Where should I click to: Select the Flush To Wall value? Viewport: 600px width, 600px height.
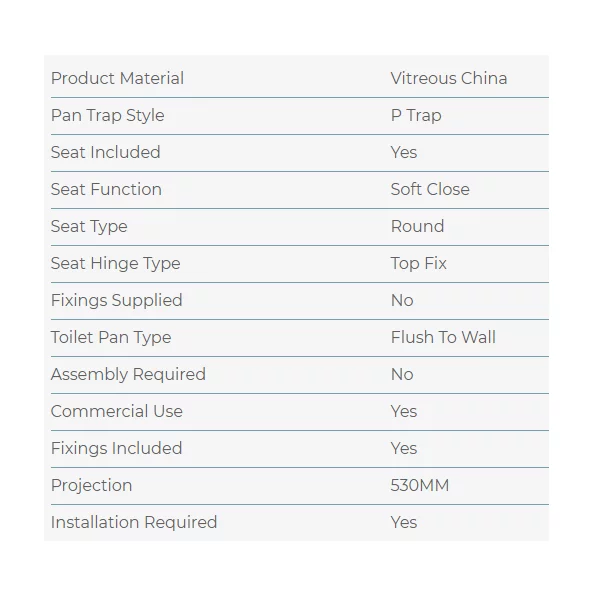[x=443, y=337]
